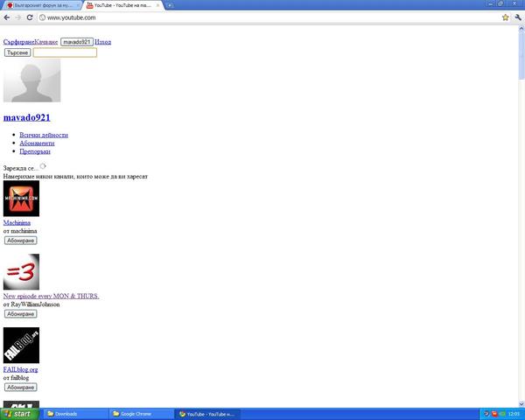This screenshot has height=420, width=525.
Task: Switch to Downloads taskbar window
Action: [75, 414]
